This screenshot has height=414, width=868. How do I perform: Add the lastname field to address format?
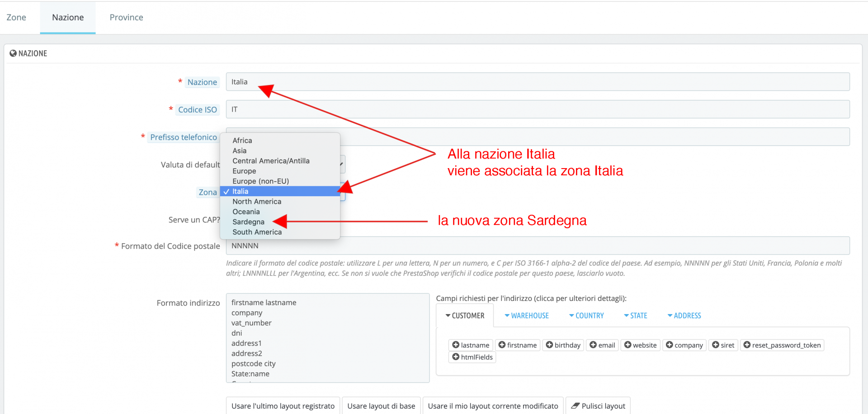[x=471, y=345]
